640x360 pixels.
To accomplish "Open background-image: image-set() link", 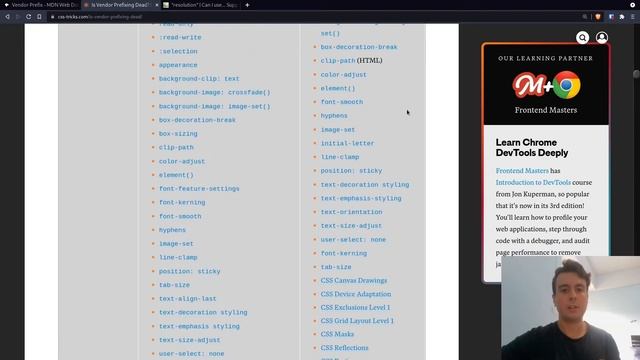I will click(x=214, y=106).
